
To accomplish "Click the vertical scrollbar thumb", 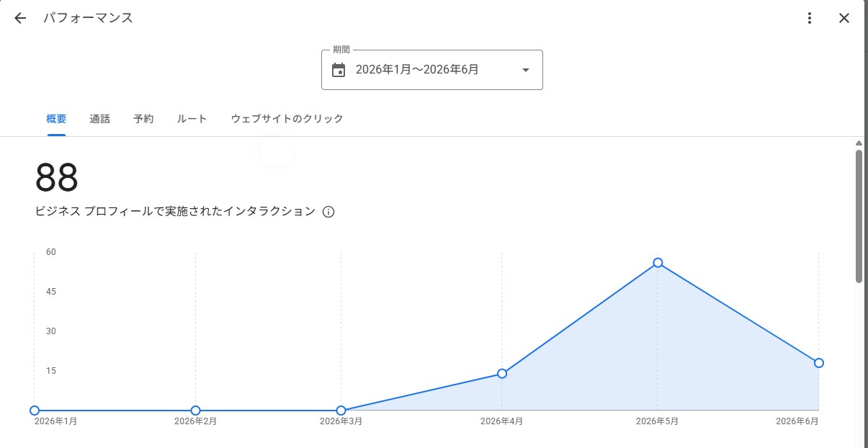I will 859,216.
